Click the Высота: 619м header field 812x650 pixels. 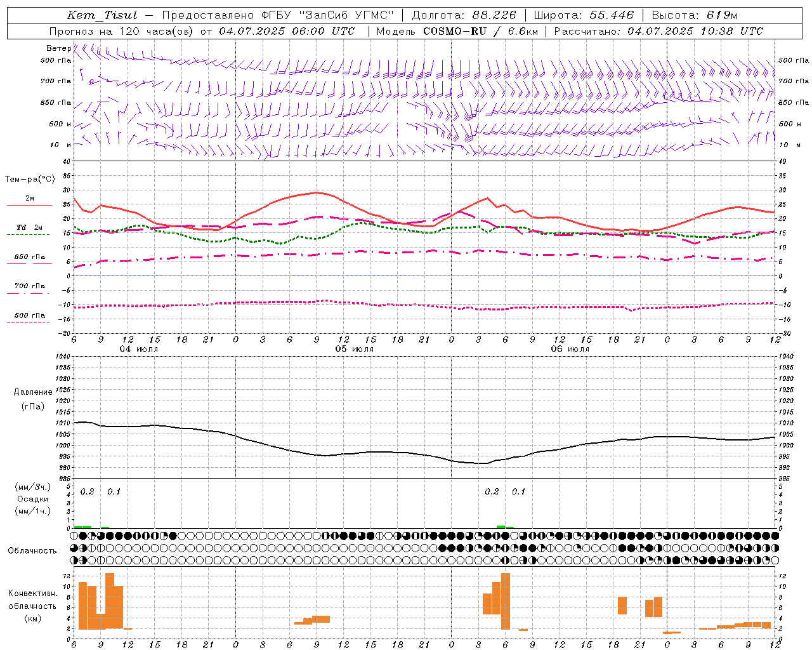[x=695, y=15]
